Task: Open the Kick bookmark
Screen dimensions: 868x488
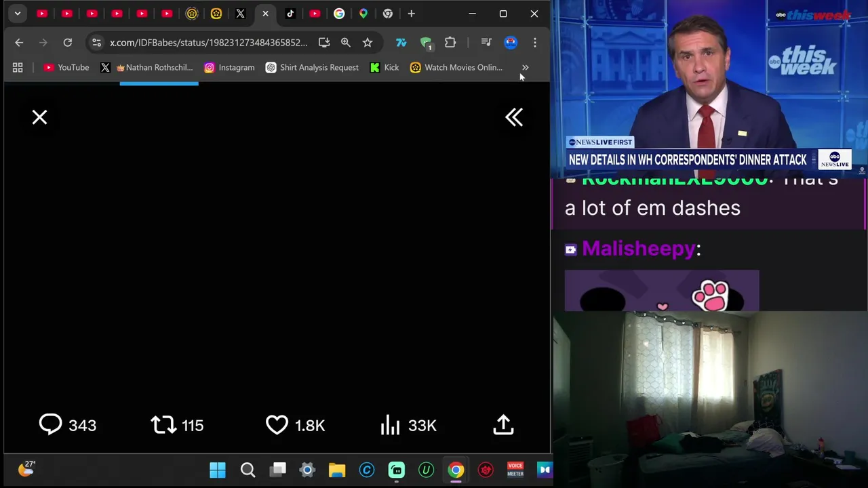Action: 384,67
